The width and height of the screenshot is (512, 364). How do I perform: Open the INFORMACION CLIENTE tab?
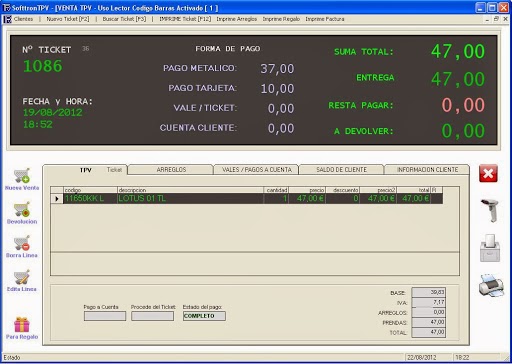click(x=427, y=170)
